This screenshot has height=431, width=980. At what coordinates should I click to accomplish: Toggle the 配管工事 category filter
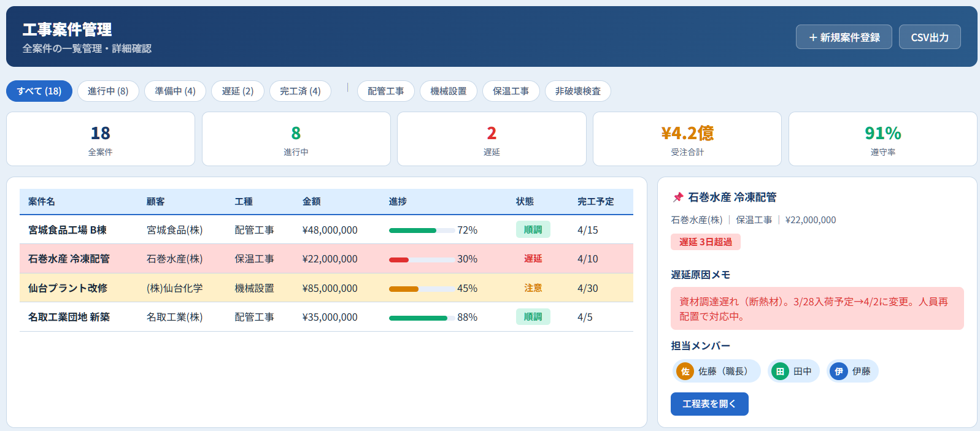385,91
